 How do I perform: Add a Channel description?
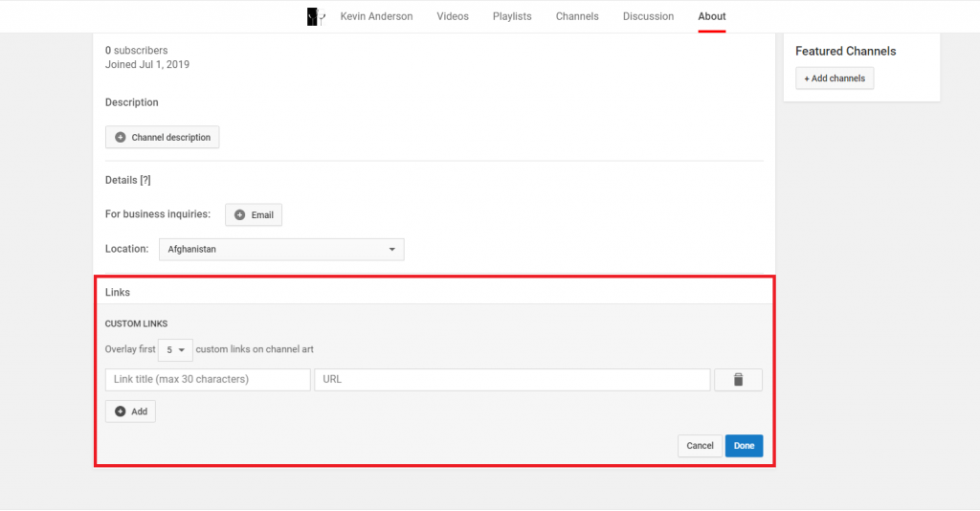click(x=163, y=138)
